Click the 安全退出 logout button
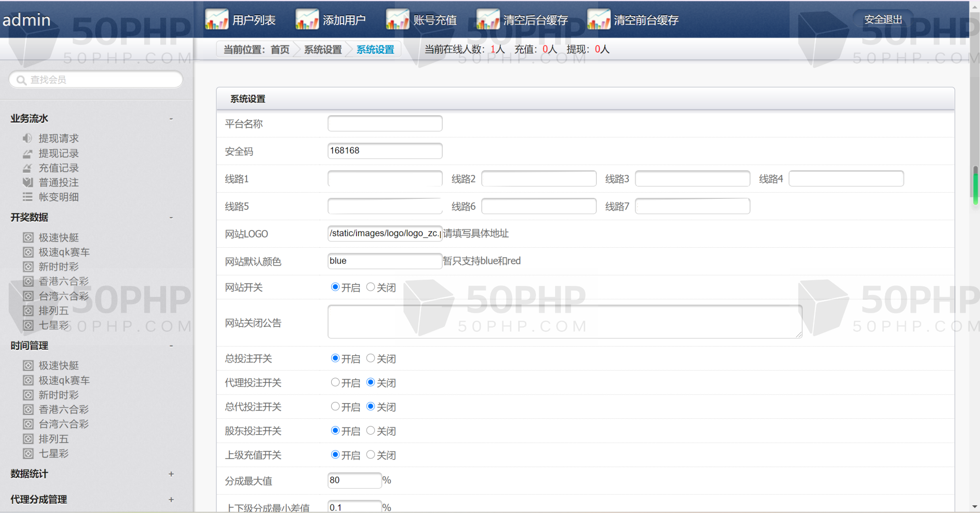 [883, 20]
